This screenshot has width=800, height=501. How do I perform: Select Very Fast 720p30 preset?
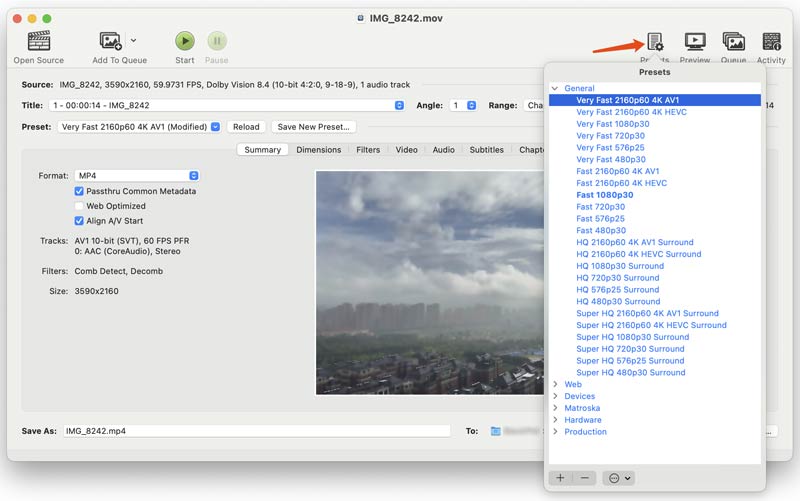(610, 136)
